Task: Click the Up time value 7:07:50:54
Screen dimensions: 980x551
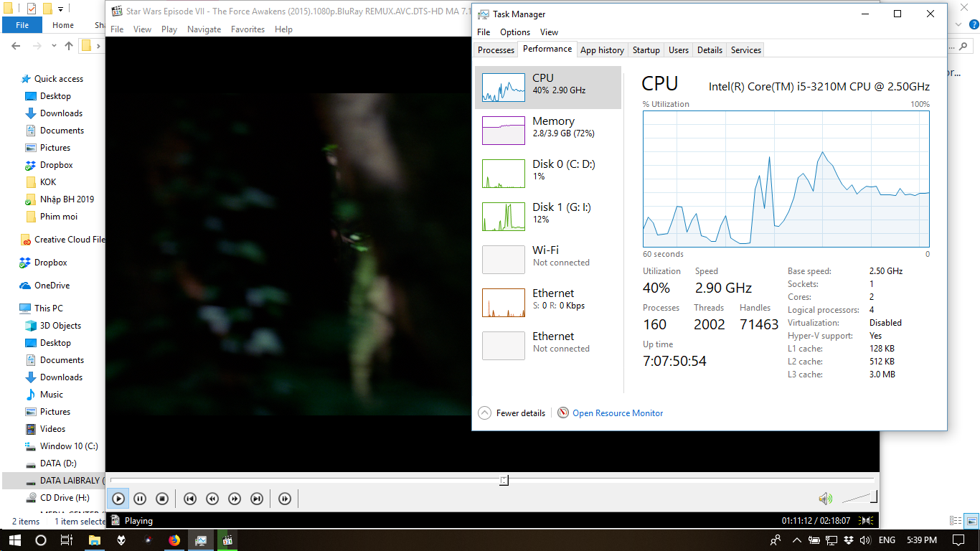Action: click(674, 361)
